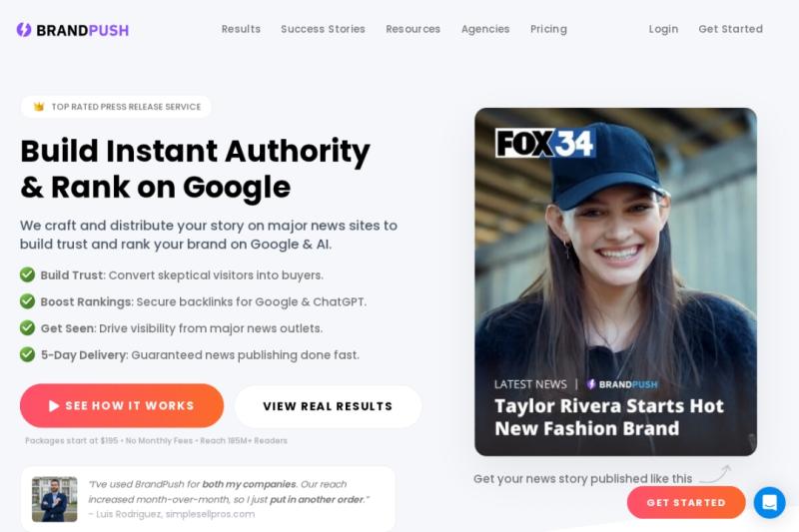Click the floating orange Get Started button
This screenshot has height=532, width=799.
tap(686, 502)
